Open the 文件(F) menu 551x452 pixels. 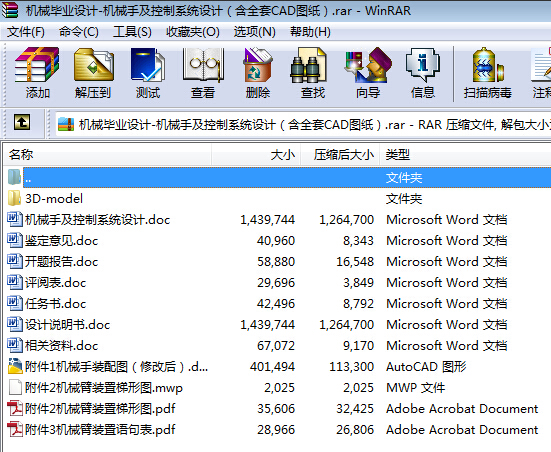(x=26, y=32)
